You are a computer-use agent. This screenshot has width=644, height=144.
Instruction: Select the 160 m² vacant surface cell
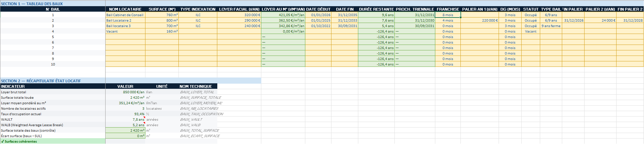click(162, 31)
